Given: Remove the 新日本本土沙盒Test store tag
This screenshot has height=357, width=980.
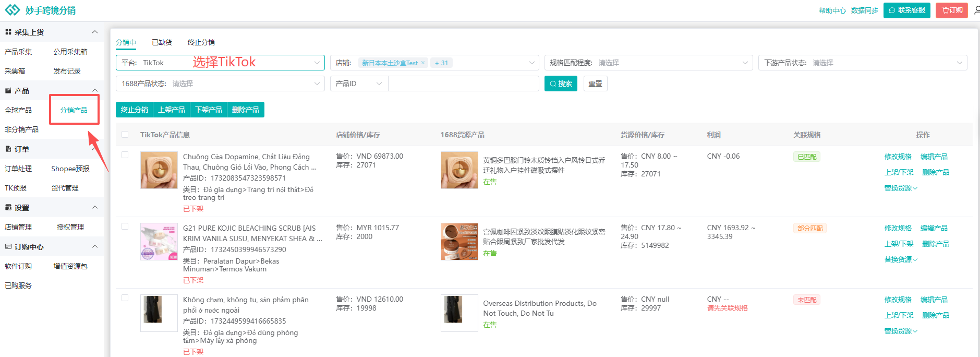Looking at the screenshot, I should pos(423,63).
